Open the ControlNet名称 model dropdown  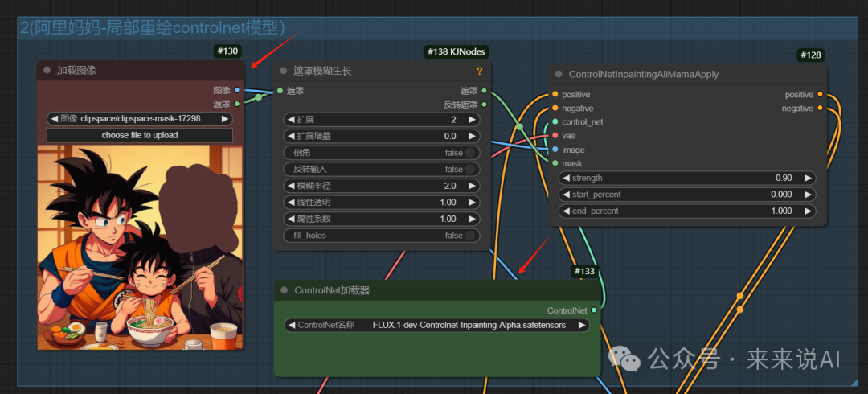(x=436, y=326)
